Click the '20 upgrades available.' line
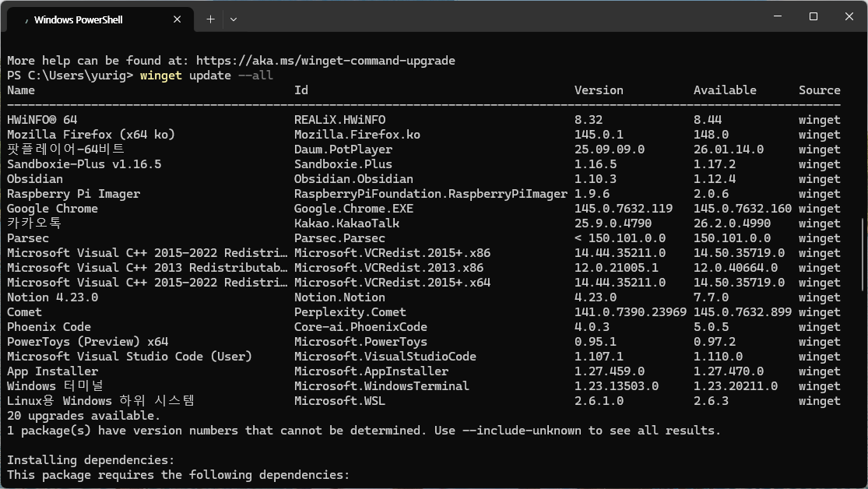The height and width of the screenshot is (489, 868). pos(83,416)
